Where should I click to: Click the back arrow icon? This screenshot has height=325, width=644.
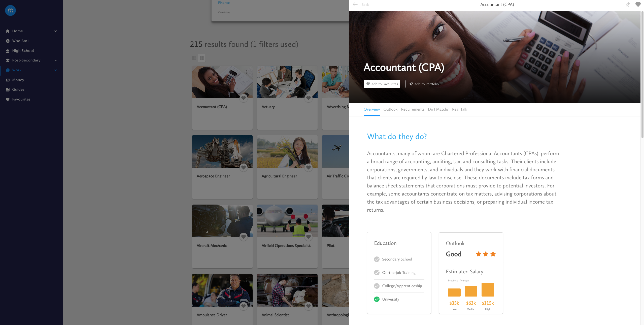[355, 5]
